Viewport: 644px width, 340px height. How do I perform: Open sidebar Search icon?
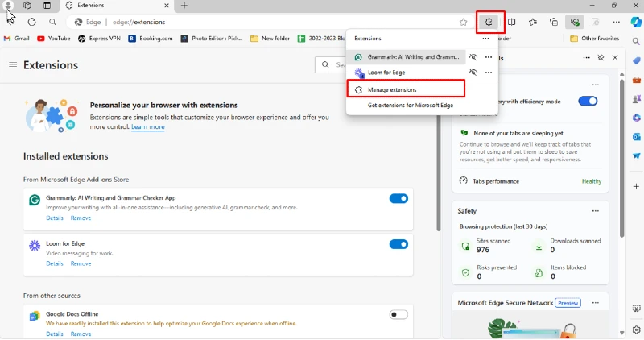pos(636,41)
